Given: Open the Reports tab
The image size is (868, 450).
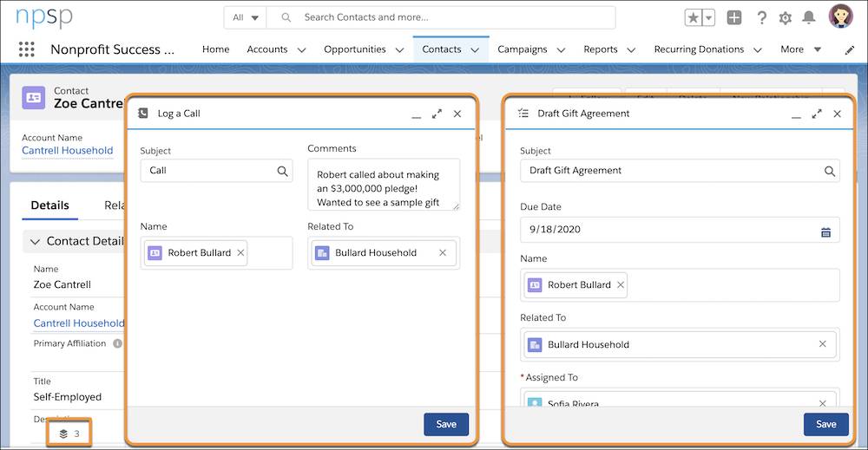Looking at the screenshot, I should click(x=601, y=49).
